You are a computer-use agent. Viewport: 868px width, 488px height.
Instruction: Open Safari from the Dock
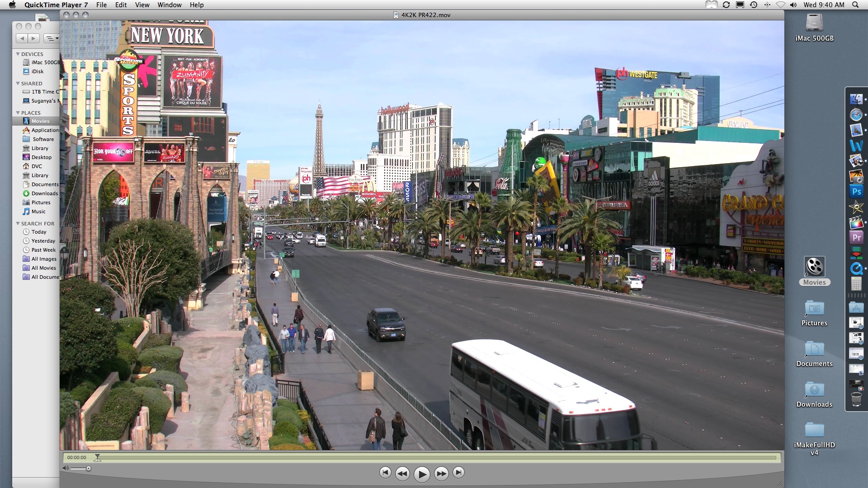(x=856, y=115)
